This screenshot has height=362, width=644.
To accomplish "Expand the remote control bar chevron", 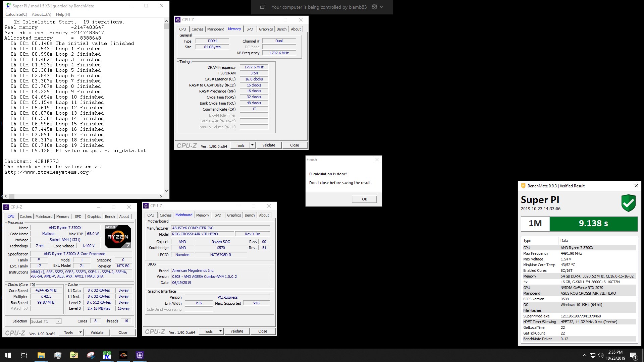I will (x=381, y=7).
